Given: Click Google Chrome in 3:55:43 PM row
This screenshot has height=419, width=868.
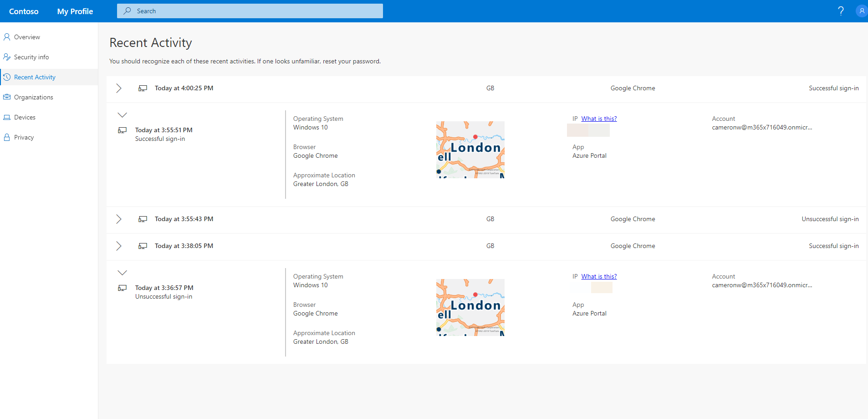Looking at the screenshot, I should (x=633, y=219).
